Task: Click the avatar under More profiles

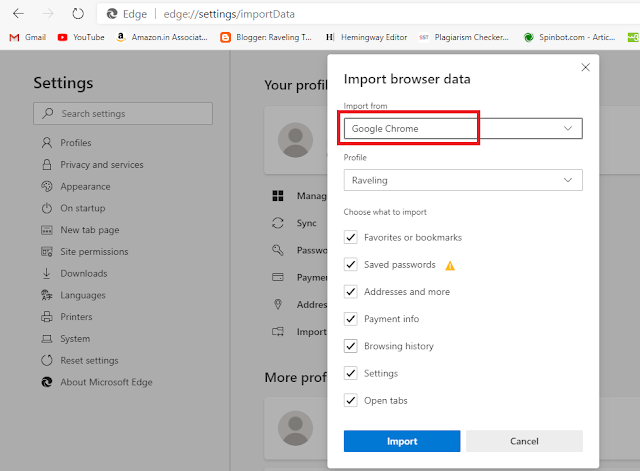Action: pos(295,428)
